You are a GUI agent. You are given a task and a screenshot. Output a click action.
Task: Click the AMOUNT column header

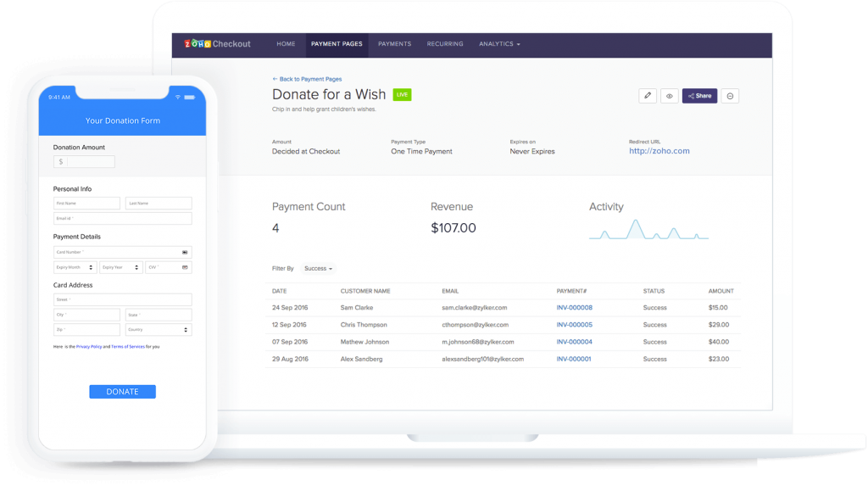(x=721, y=291)
